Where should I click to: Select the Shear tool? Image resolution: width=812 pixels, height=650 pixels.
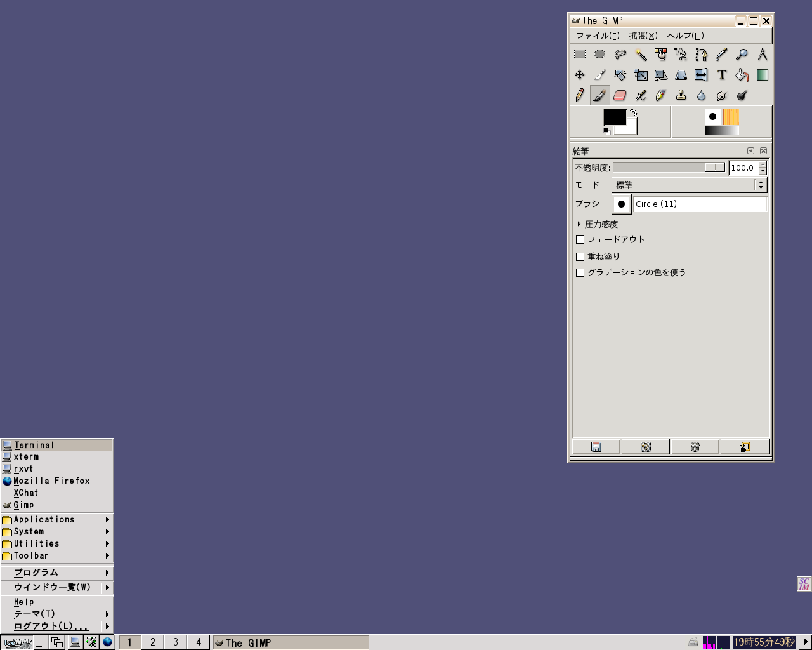click(x=661, y=75)
